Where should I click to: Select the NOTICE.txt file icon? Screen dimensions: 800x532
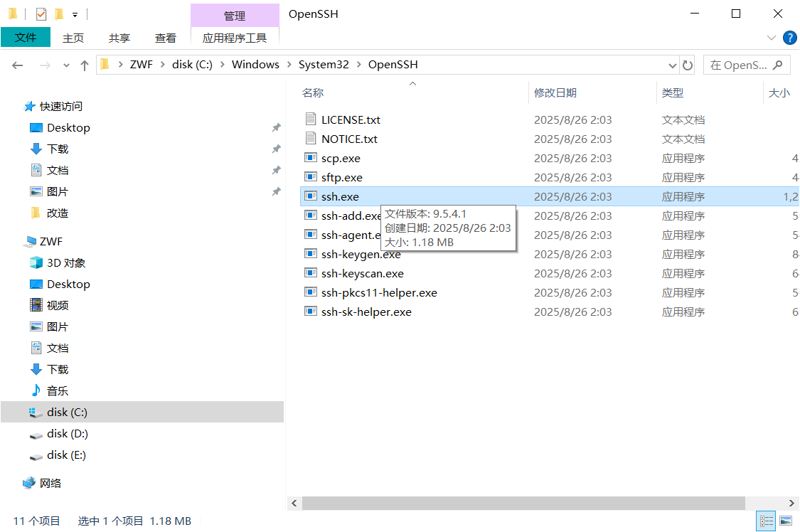(311, 139)
